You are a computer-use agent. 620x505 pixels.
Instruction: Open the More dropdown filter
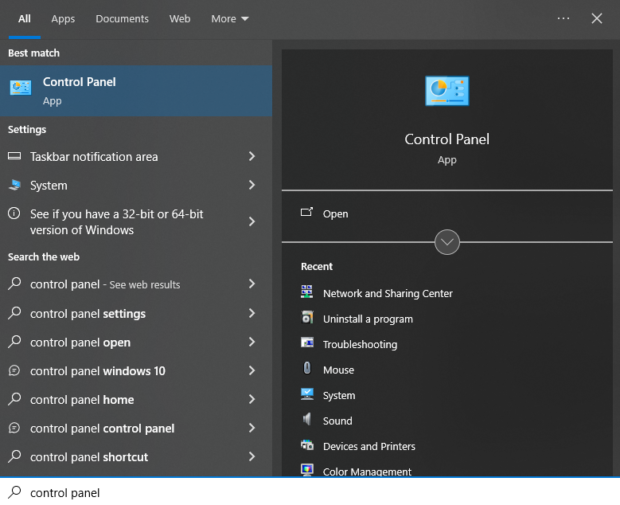[x=230, y=19]
